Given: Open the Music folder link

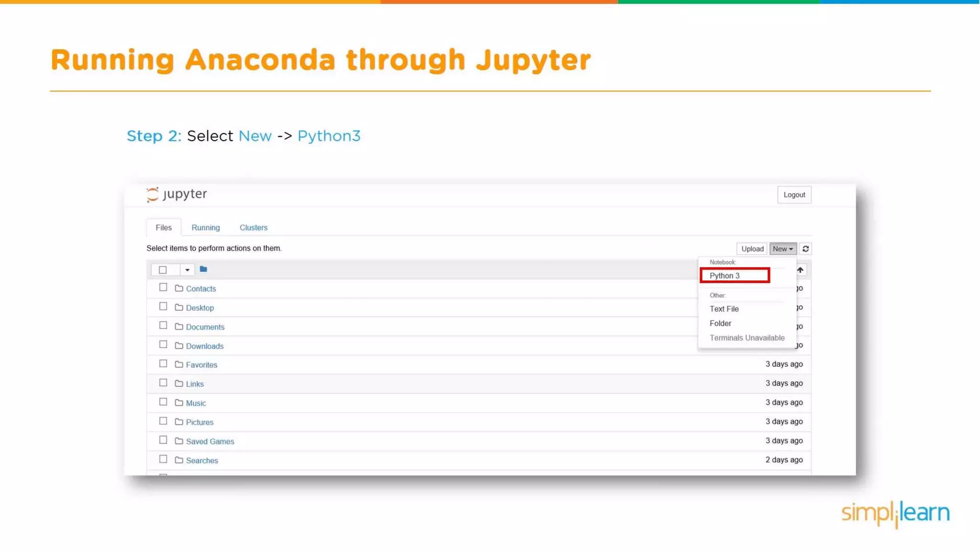Looking at the screenshot, I should point(196,403).
